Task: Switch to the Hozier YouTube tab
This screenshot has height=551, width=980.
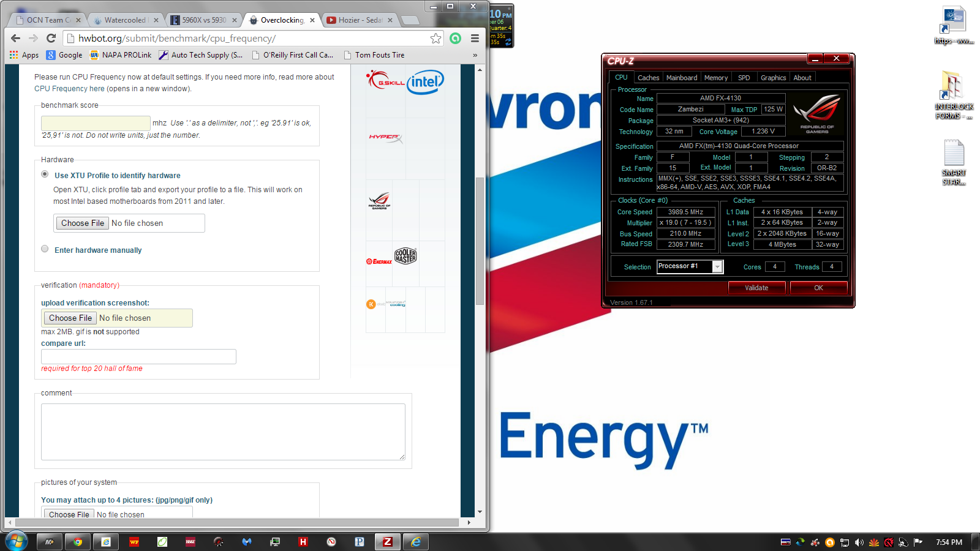Action: 359,20
